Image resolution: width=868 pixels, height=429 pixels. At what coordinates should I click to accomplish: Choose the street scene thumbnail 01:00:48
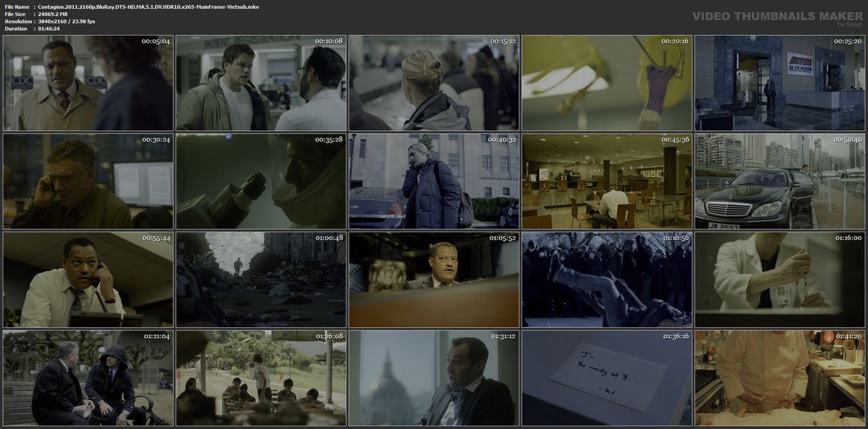261,280
